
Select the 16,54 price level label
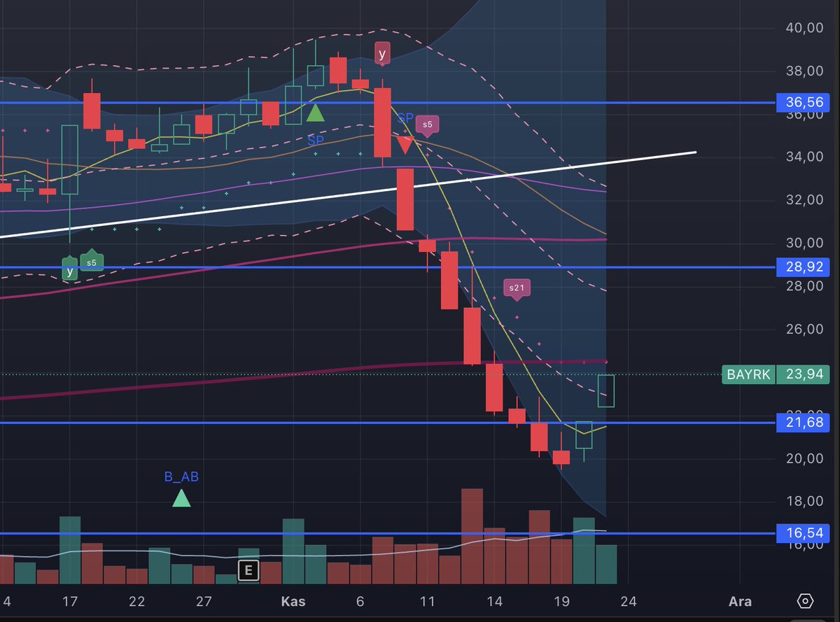[x=804, y=533]
